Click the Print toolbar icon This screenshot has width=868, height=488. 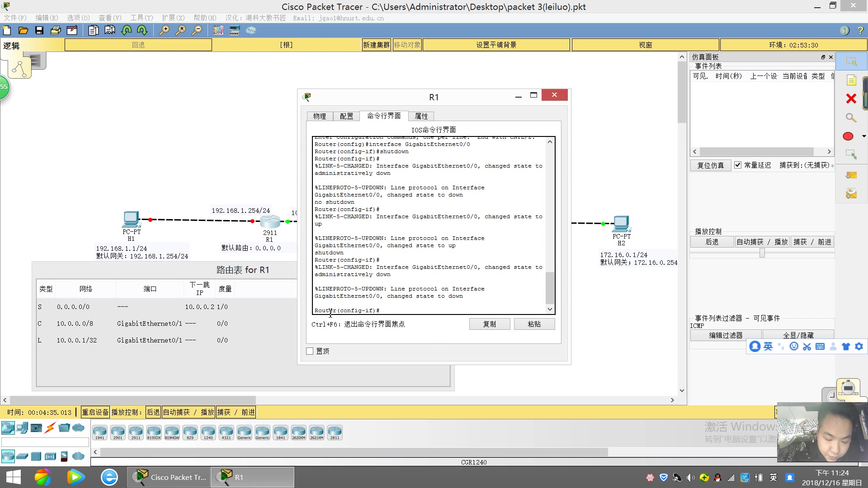click(56, 30)
